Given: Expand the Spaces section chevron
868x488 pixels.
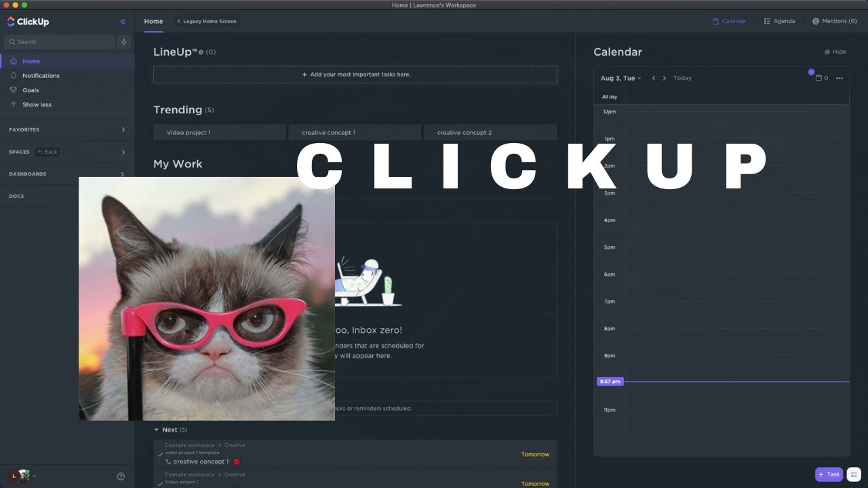Looking at the screenshot, I should [x=123, y=152].
